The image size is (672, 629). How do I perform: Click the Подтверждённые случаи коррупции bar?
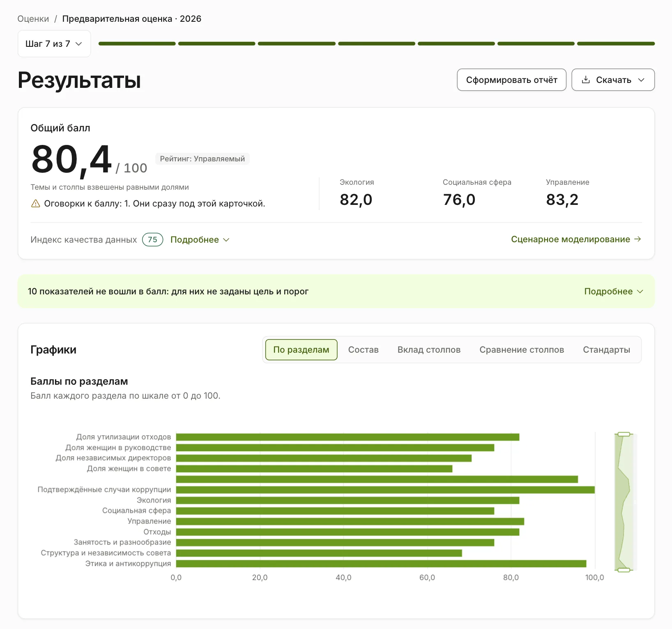click(x=385, y=490)
